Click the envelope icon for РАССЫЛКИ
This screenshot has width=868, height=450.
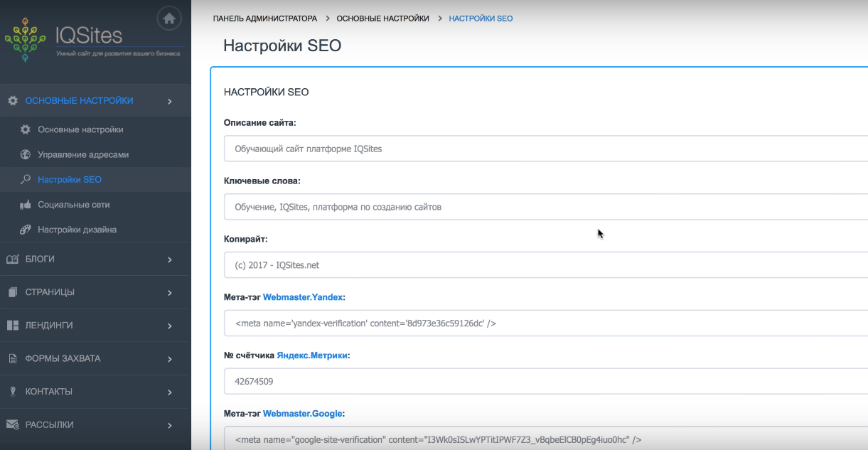12,424
